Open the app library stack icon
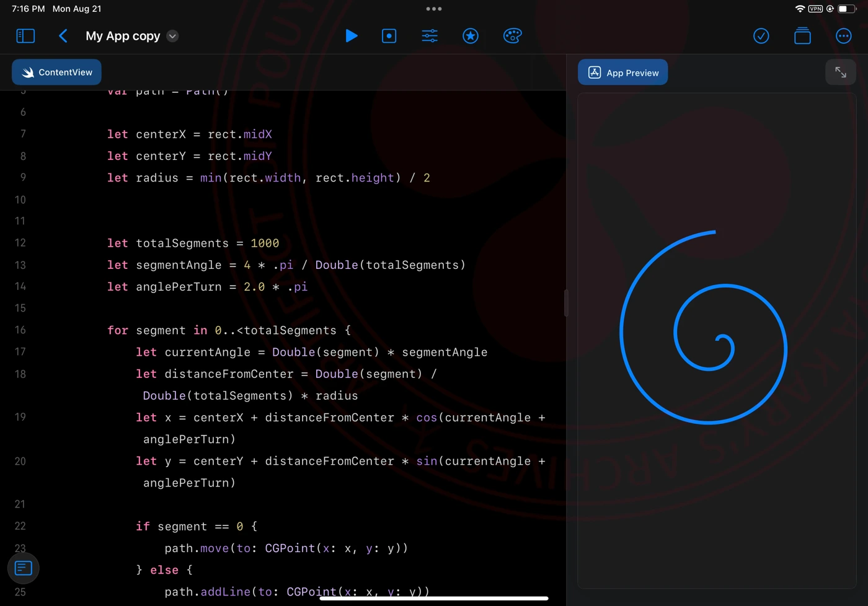 point(802,36)
